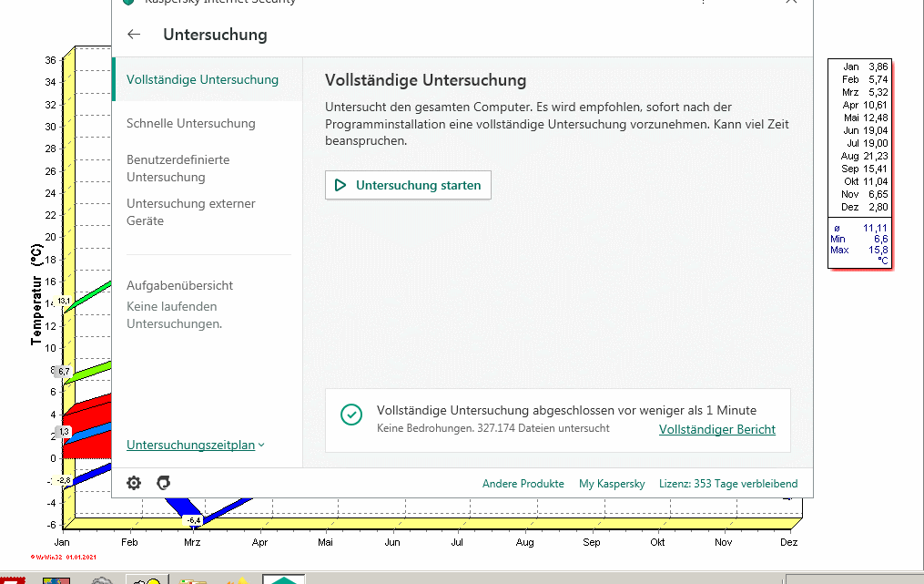
Task: Open the My Kaspersky link
Action: [612, 484]
